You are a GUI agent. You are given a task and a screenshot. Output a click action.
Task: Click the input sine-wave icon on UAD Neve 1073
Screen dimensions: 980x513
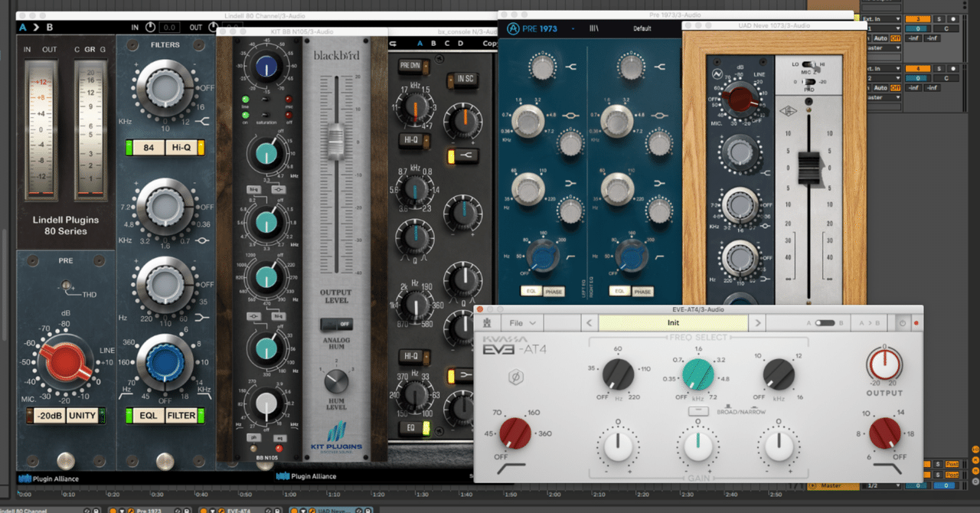coord(718,74)
